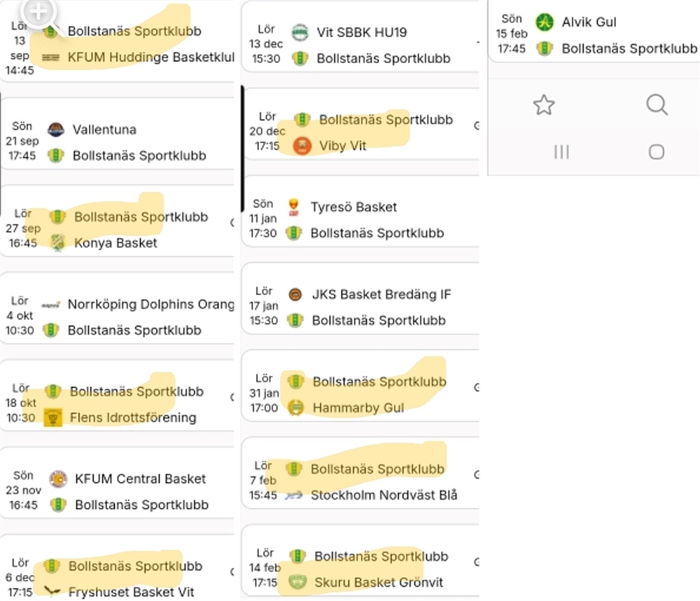Select the Skuru Basket Grönvit team name
This screenshot has width=700, height=601.
pyautogui.click(x=379, y=582)
